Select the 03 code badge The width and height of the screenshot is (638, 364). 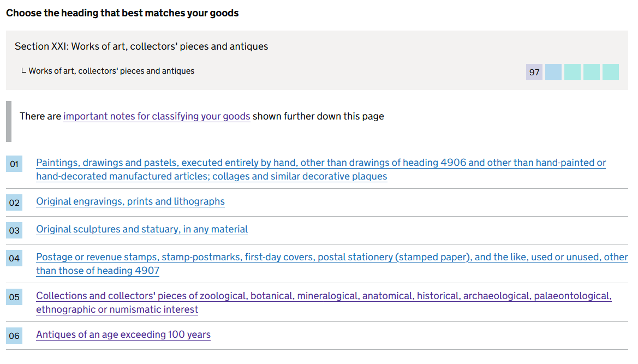click(x=14, y=230)
